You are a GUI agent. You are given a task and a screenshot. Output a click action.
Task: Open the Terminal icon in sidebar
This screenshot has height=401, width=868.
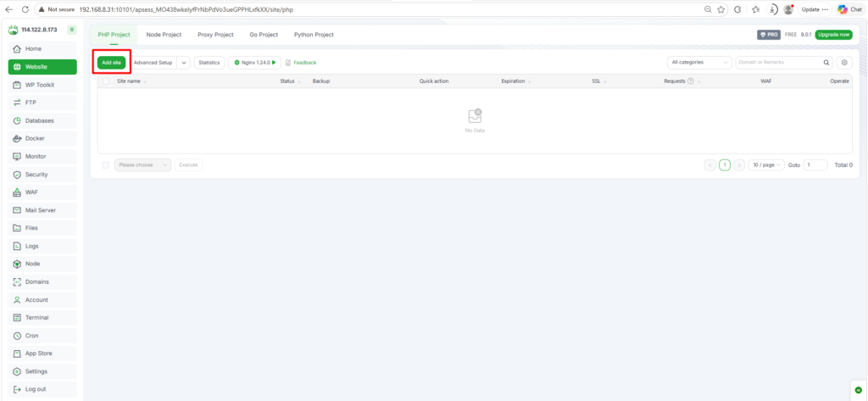[x=17, y=317]
